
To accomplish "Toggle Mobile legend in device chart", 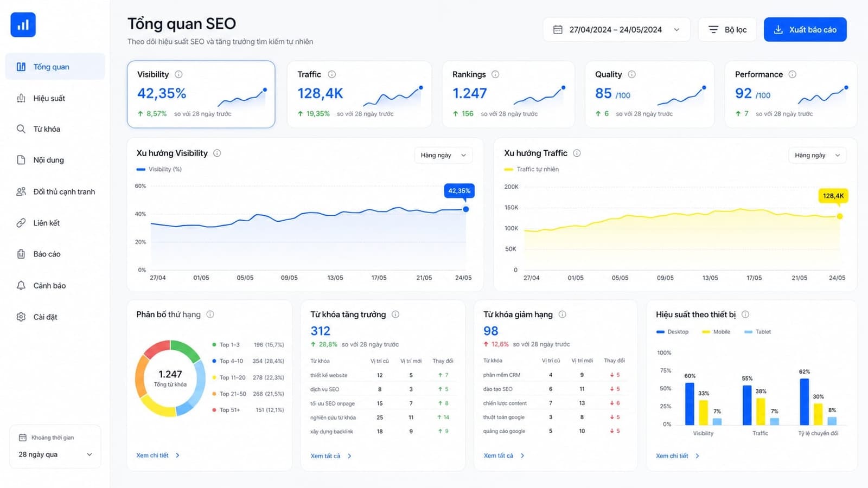I will (x=716, y=332).
